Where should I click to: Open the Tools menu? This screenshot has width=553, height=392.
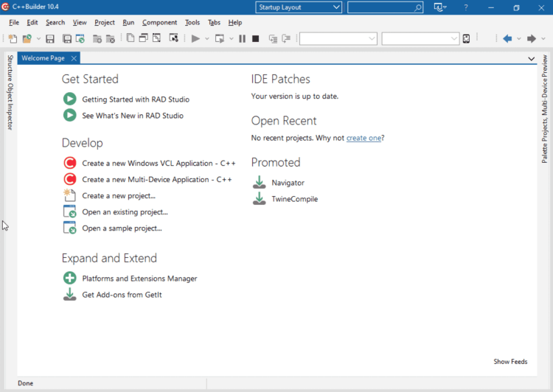[x=192, y=23]
